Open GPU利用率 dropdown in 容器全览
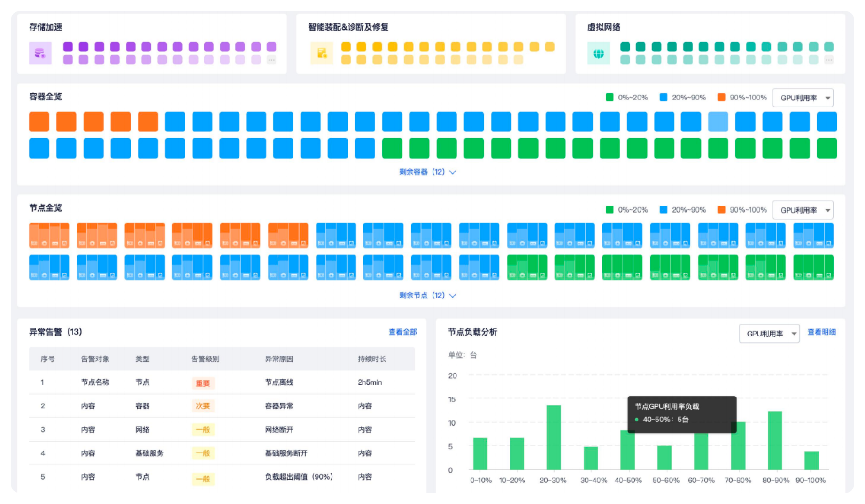Image resolution: width=865 pixels, height=504 pixels. coord(803,98)
